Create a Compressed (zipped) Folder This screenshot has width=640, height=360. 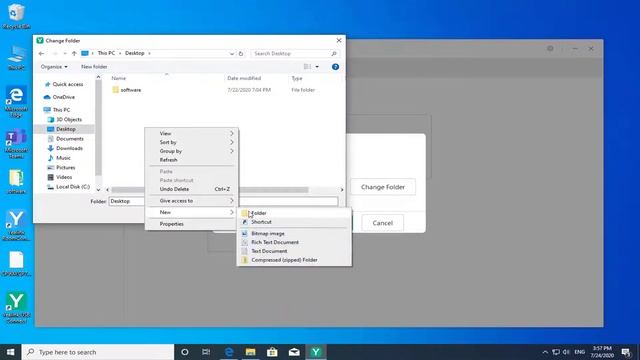(294, 260)
